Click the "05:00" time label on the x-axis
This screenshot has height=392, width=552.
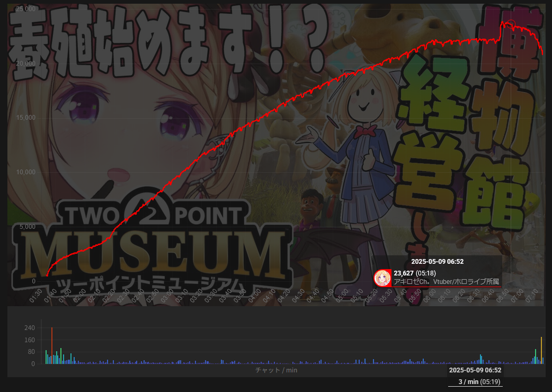342,296
